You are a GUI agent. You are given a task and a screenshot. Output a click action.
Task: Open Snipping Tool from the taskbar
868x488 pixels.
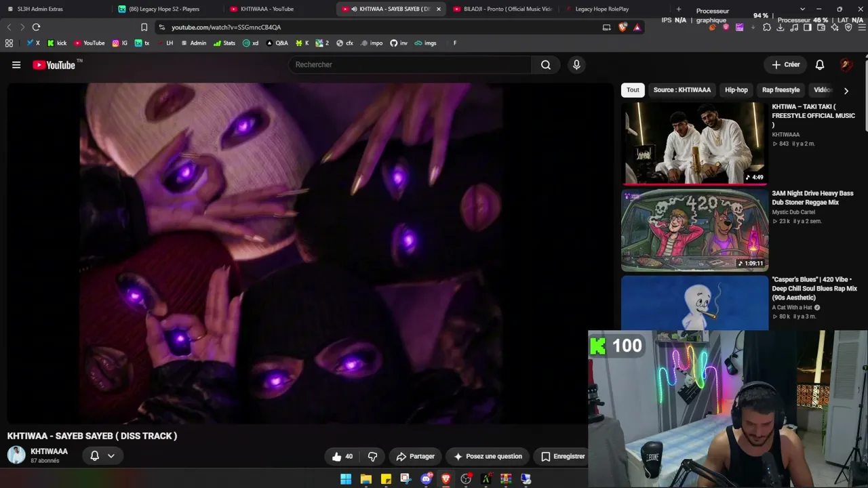(x=406, y=479)
